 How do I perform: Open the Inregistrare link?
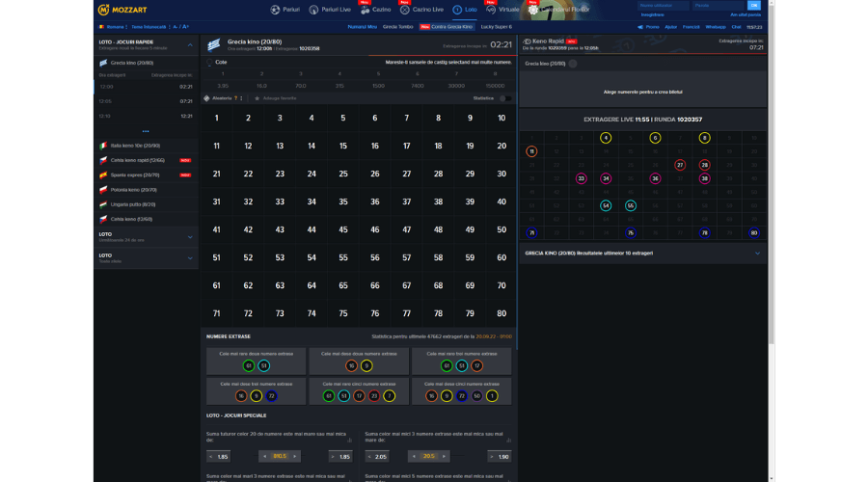(652, 14)
